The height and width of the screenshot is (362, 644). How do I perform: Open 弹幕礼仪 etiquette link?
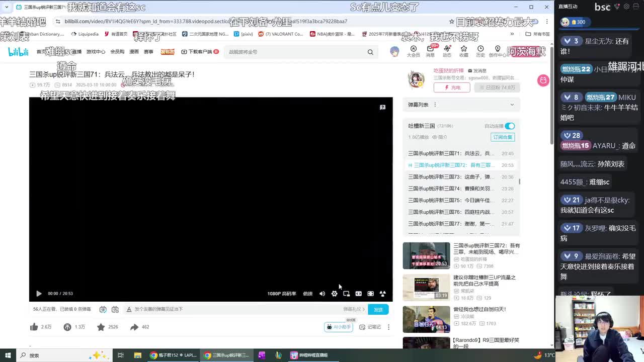pyautogui.click(x=354, y=309)
